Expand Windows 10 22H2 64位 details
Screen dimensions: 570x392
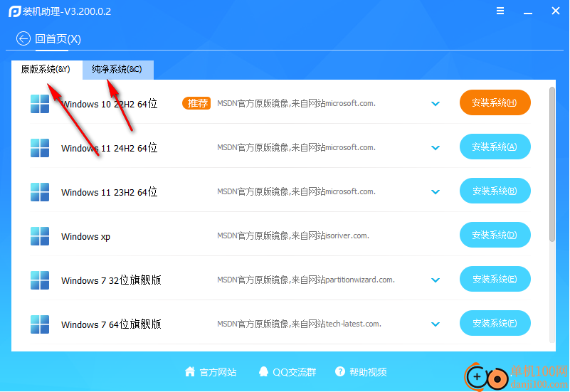(436, 104)
